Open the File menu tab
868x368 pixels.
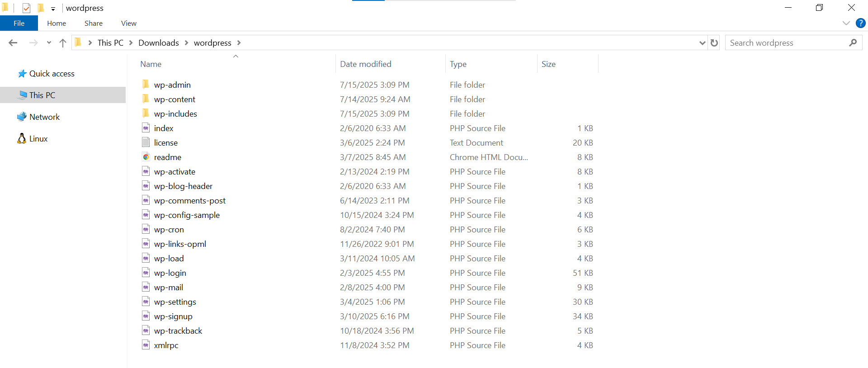[19, 23]
